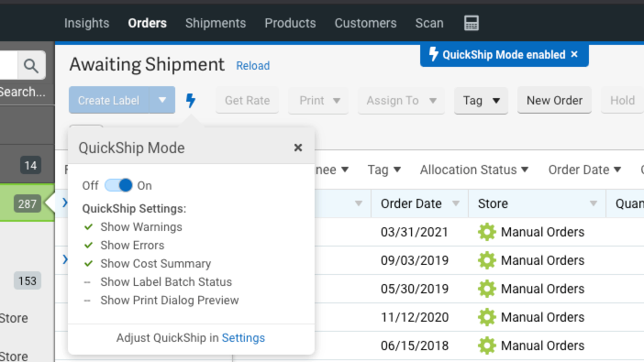
Task: Go to the Insights tab
Action: point(86,23)
